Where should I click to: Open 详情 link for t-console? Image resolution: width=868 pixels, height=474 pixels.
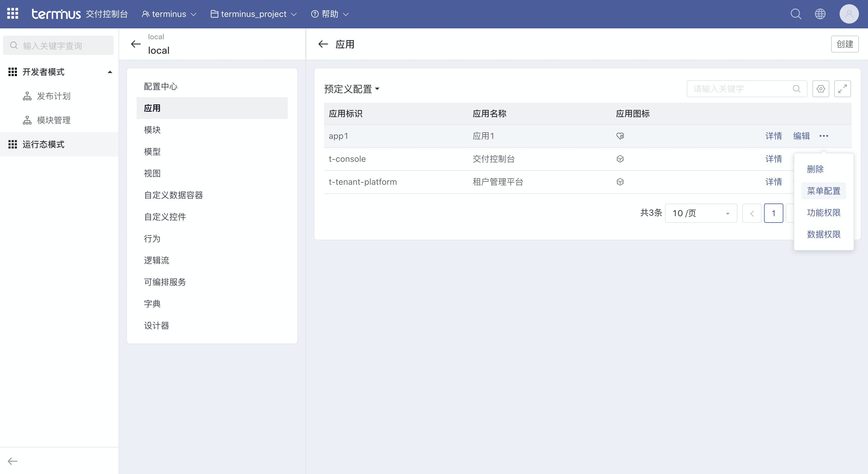pos(773,159)
